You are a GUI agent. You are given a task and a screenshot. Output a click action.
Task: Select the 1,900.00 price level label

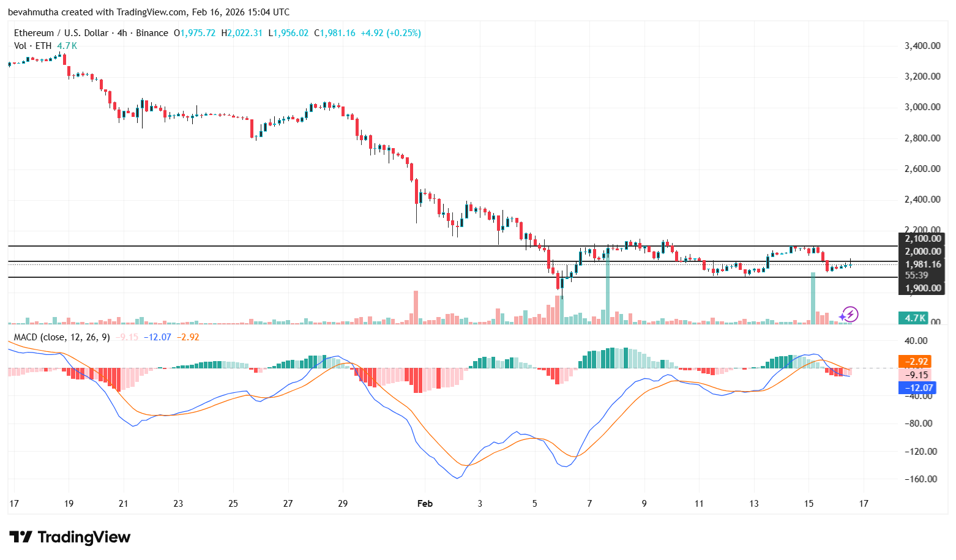(x=922, y=288)
